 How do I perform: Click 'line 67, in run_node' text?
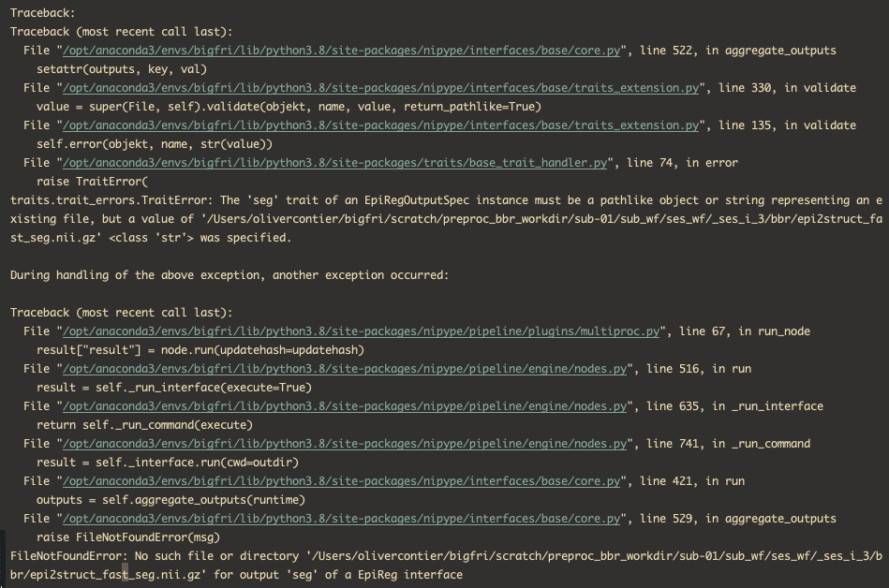click(745, 331)
